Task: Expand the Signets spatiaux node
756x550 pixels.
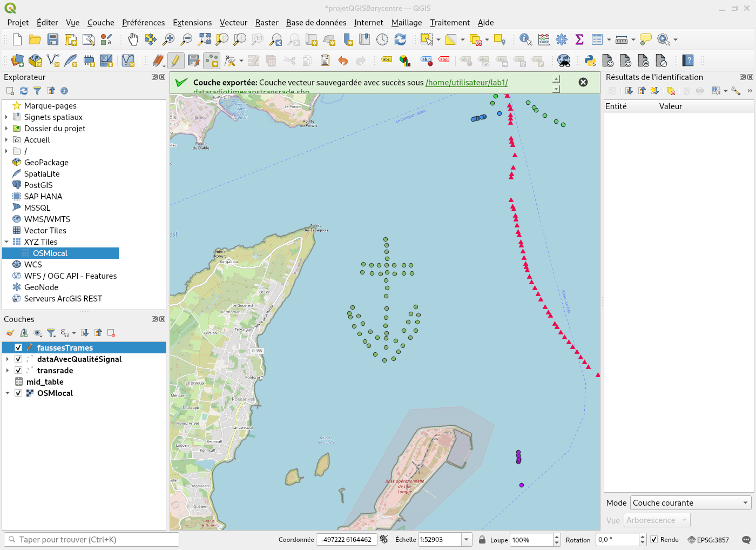Action: (x=6, y=117)
